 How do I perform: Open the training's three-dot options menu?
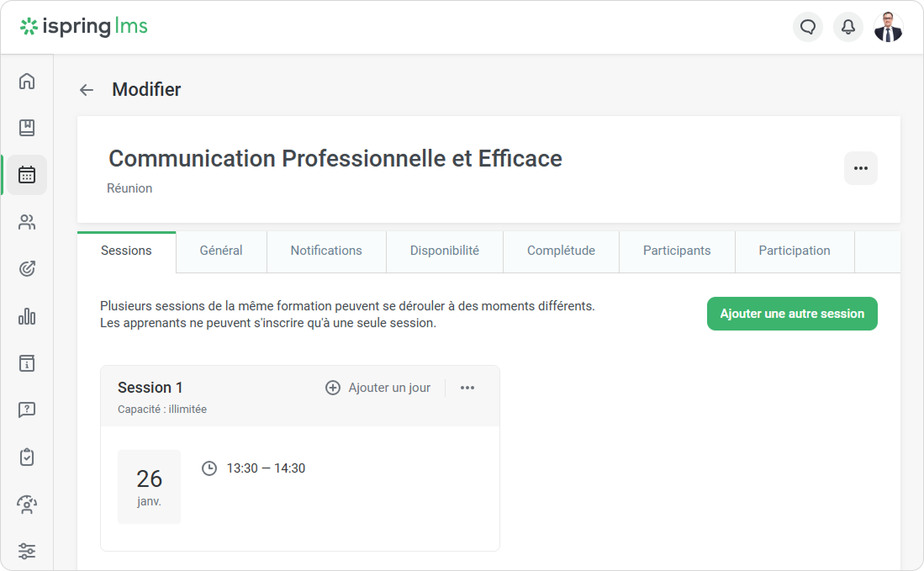[860, 168]
